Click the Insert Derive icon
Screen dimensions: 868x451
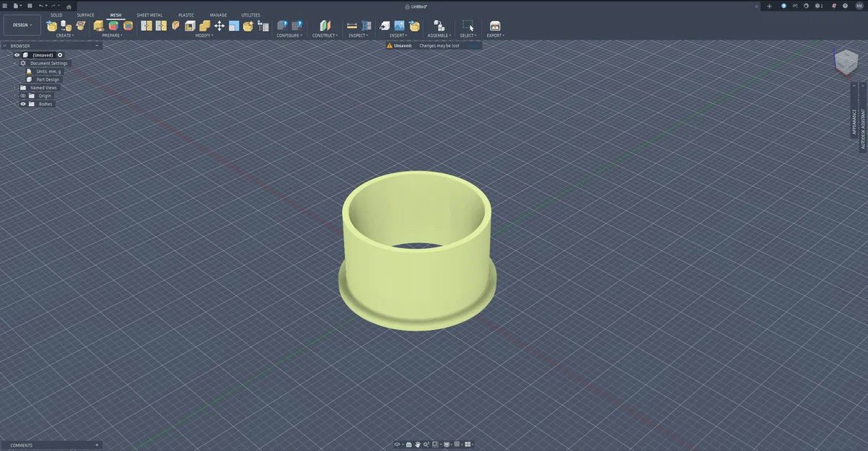pos(385,26)
